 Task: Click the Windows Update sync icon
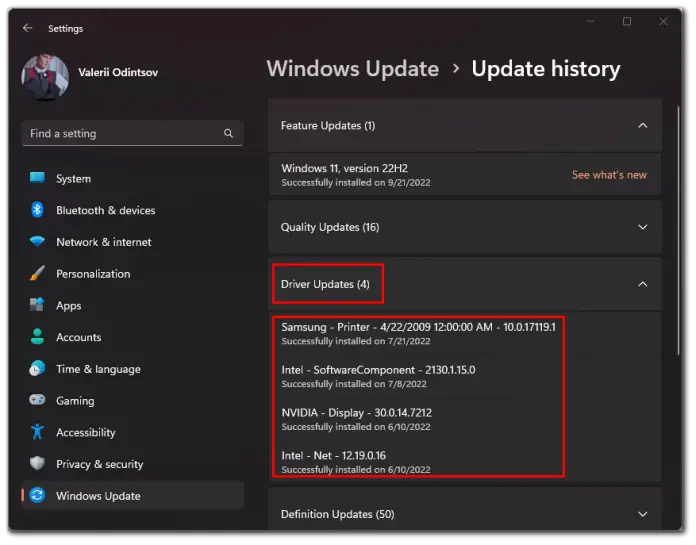tap(37, 495)
